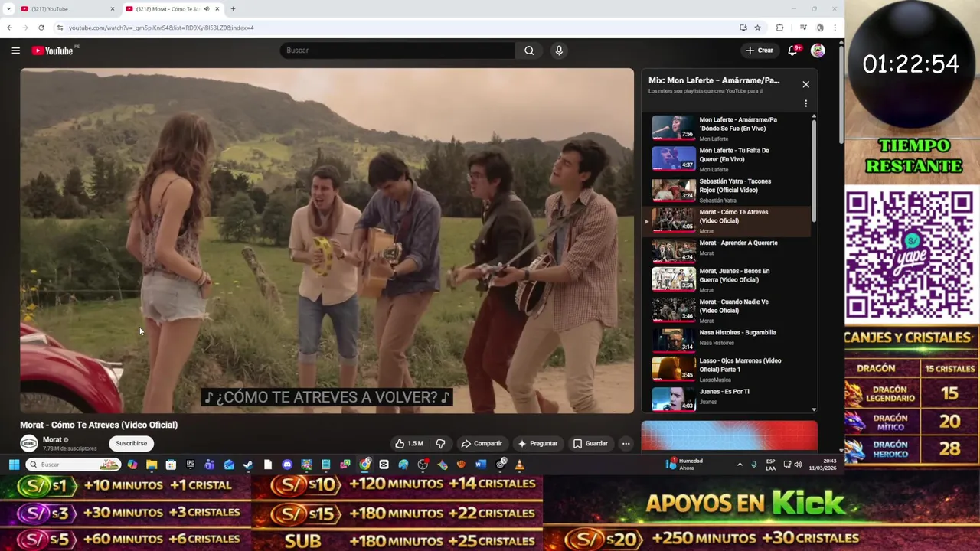Open the Humedad weather widget
Viewport: 980px width, 551px height.
point(685,465)
